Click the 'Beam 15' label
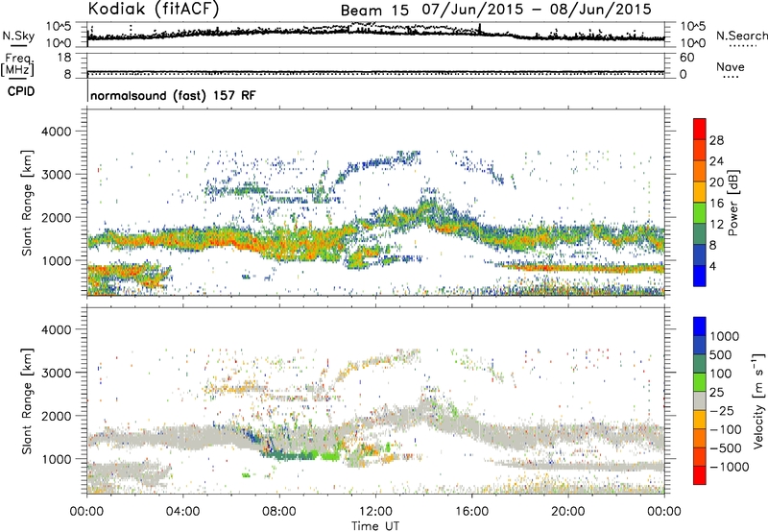 click(374, 11)
